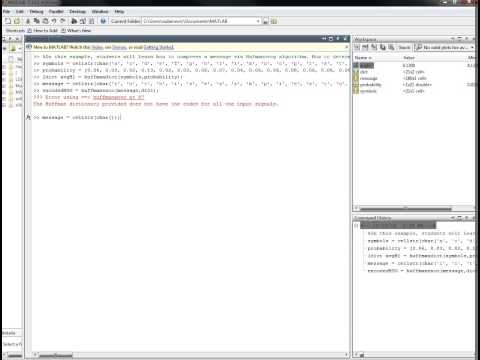The width and height of the screenshot is (480, 360).
Task: Open the Video link in the info bar
Action: click(97, 47)
